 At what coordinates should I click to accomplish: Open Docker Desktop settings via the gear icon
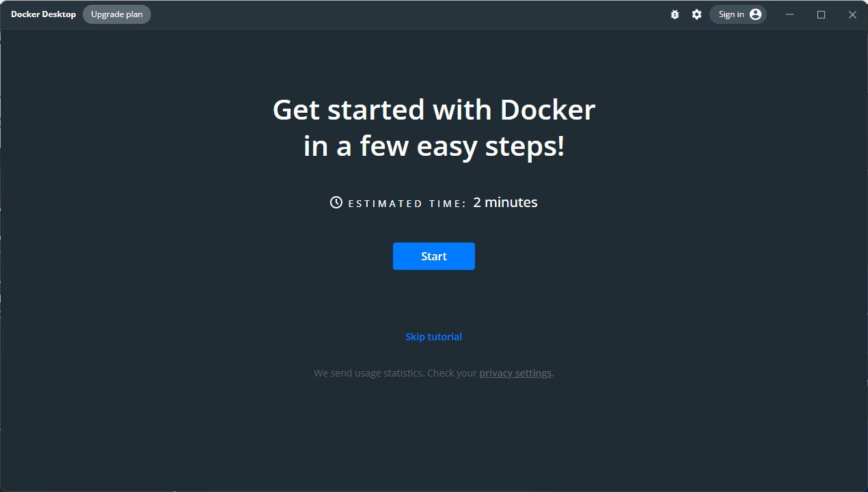tap(696, 14)
